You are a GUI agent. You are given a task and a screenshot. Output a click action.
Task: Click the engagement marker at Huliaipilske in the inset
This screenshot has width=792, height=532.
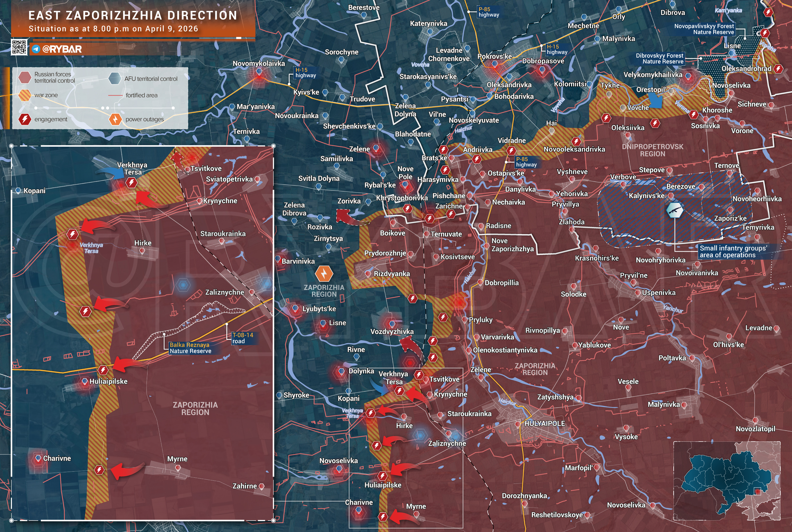(x=103, y=370)
